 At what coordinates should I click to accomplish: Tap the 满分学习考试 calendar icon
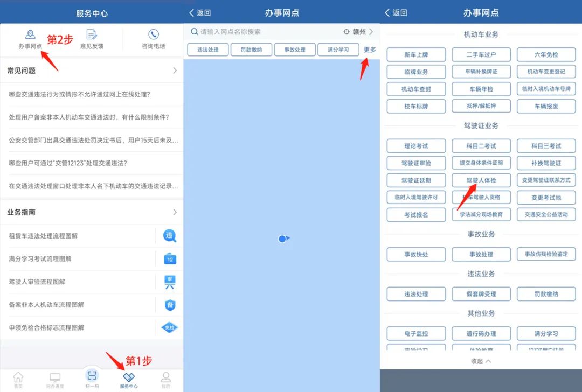170,259
